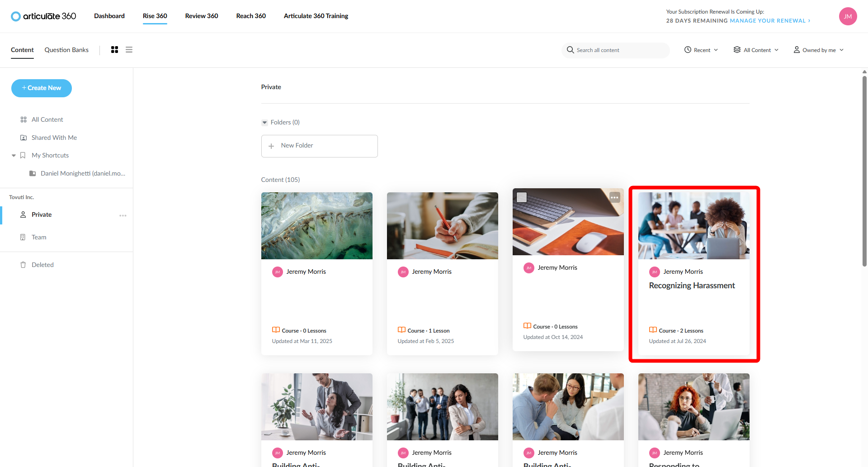Click the search magnifier icon

pyautogui.click(x=571, y=50)
